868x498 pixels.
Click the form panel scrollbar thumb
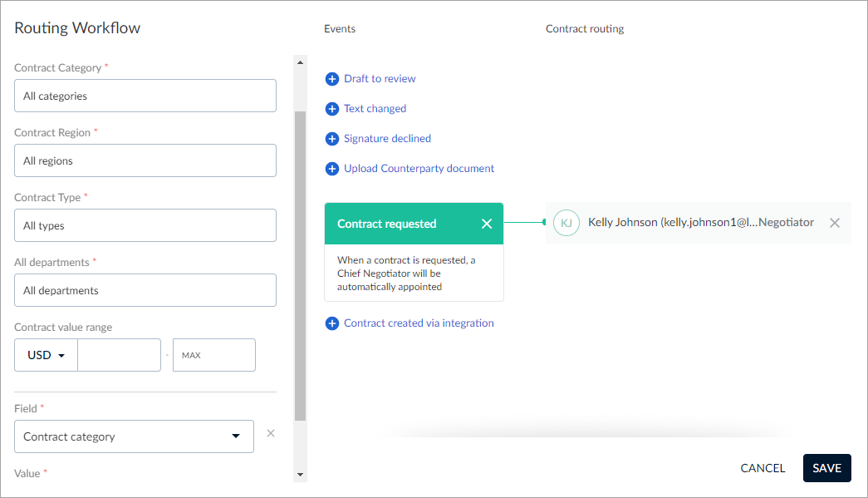click(x=300, y=266)
